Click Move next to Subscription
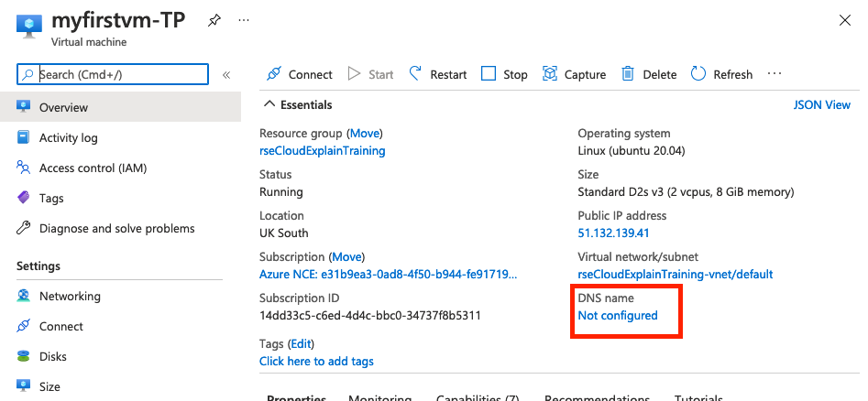The width and height of the screenshot is (868, 401). (346, 257)
